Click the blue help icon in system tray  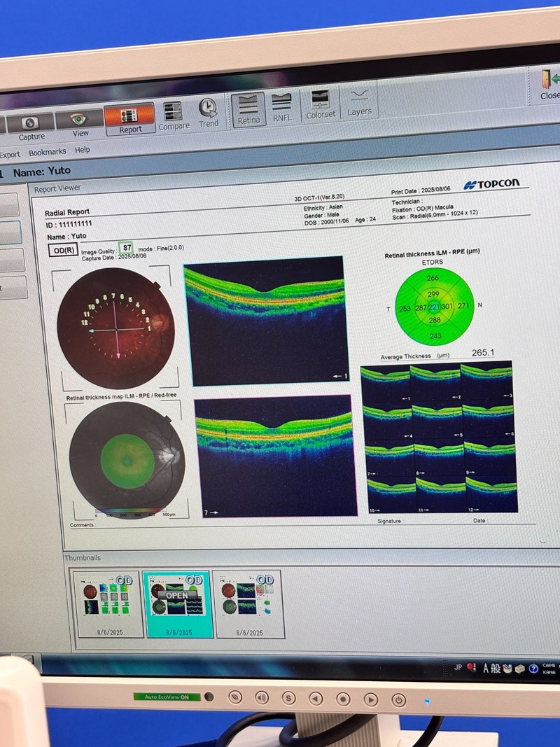point(533,669)
